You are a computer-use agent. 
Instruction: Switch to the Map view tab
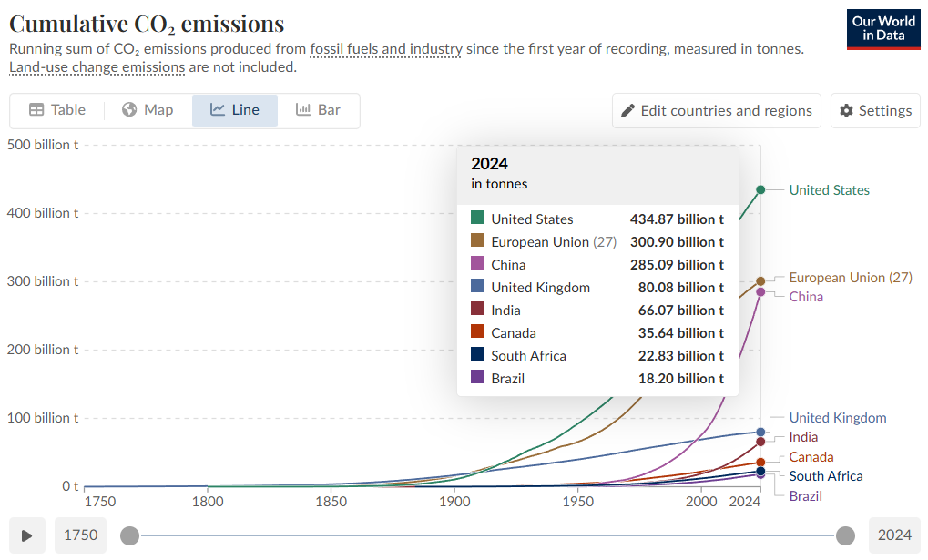pos(148,110)
